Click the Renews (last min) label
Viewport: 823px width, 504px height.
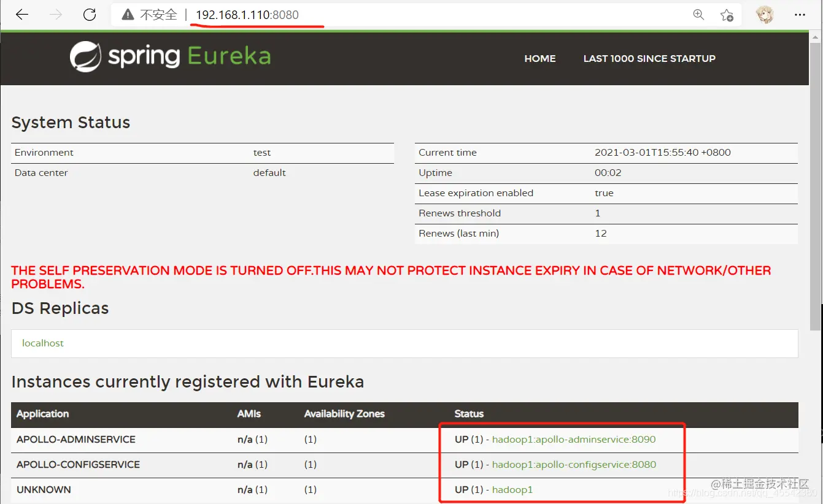coord(458,234)
